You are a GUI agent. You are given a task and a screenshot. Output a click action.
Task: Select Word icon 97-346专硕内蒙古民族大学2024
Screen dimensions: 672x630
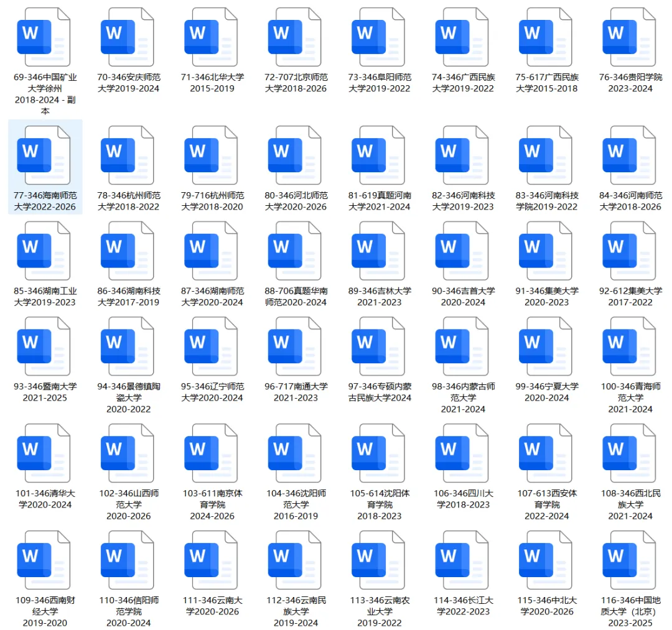pos(378,346)
